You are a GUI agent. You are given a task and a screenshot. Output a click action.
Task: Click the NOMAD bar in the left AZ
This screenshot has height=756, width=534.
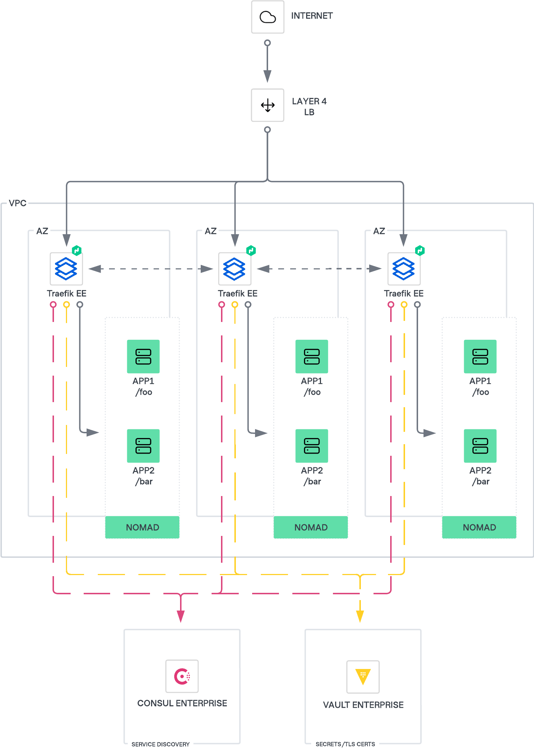coord(142,527)
